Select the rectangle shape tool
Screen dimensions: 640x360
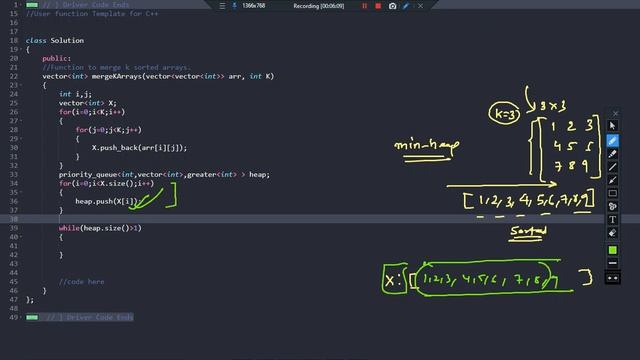click(612, 193)
